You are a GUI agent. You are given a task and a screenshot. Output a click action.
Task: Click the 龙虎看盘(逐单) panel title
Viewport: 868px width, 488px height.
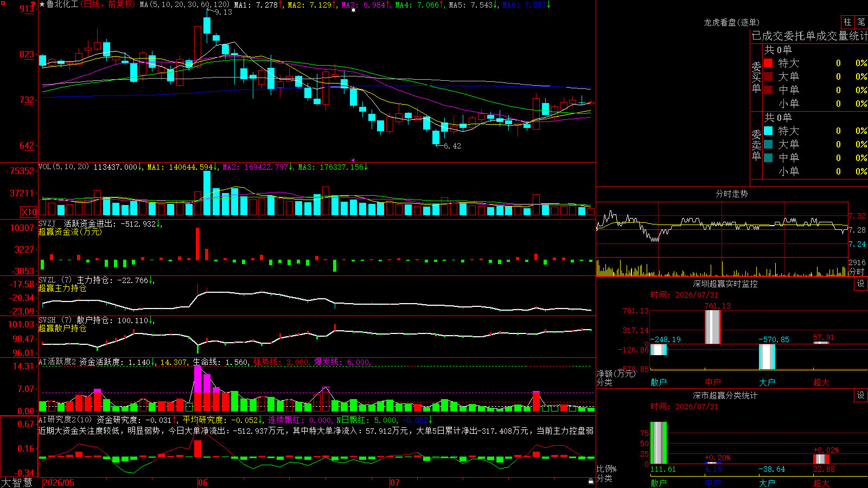pos(731,22)
